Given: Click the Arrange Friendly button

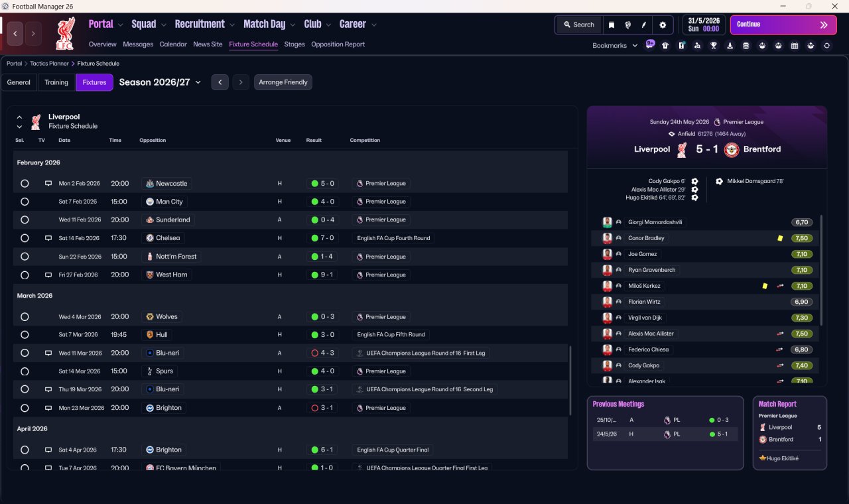Looking at the screenshot, I should [x=283, y=82].
